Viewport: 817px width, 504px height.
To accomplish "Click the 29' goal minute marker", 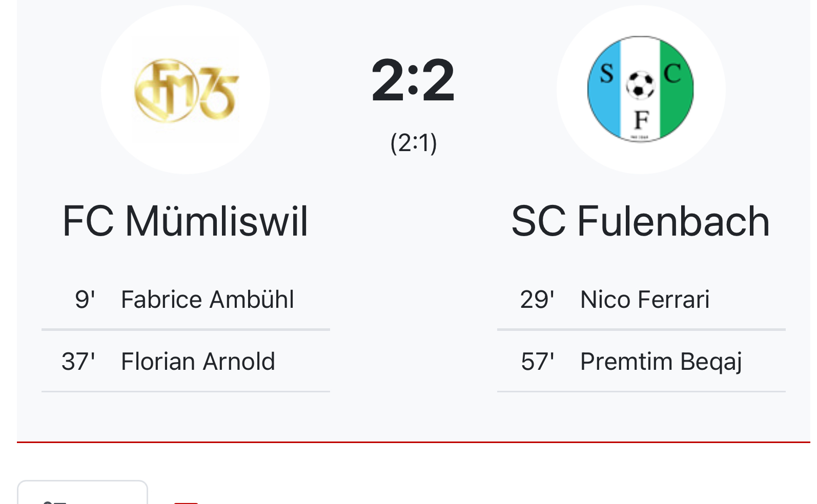I will tap(537, 300).
